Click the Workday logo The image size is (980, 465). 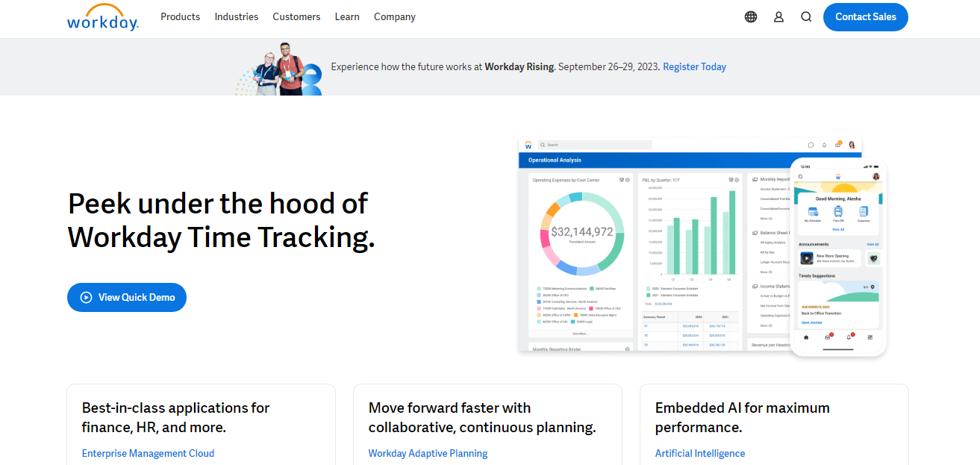point(102,17)
